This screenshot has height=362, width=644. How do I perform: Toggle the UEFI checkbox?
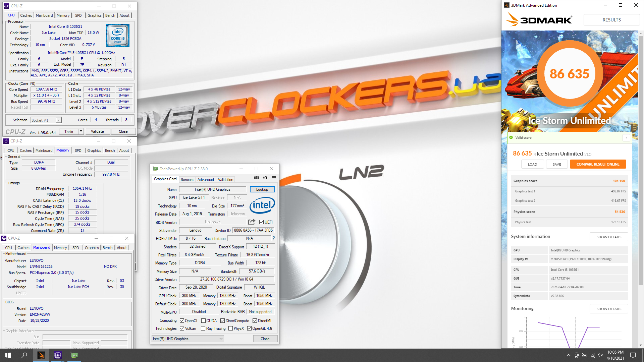click(x=261, y=222)
